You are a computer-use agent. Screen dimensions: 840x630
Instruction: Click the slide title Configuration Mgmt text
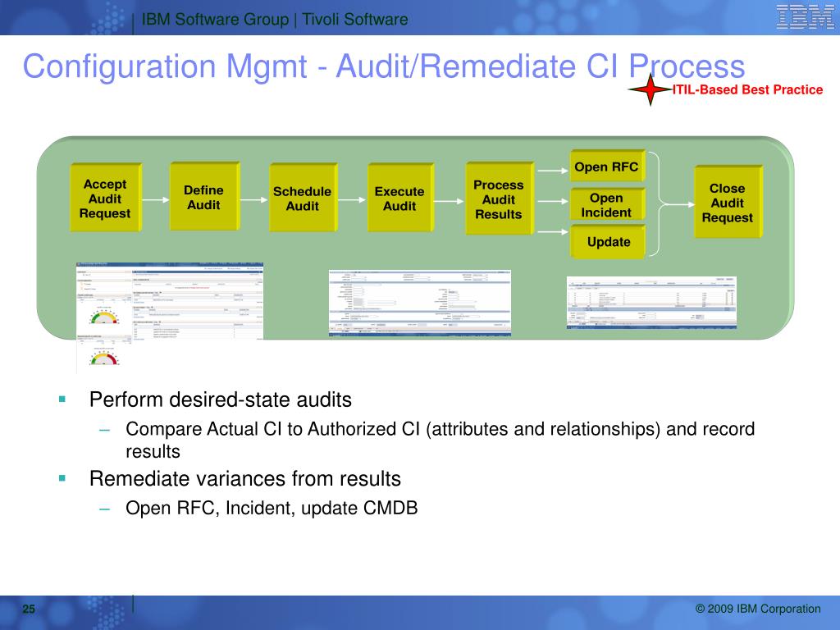(x=384, y=66)
